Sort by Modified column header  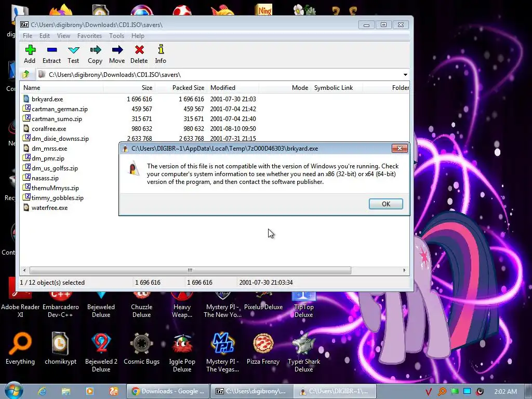click(x=233, y=87)
